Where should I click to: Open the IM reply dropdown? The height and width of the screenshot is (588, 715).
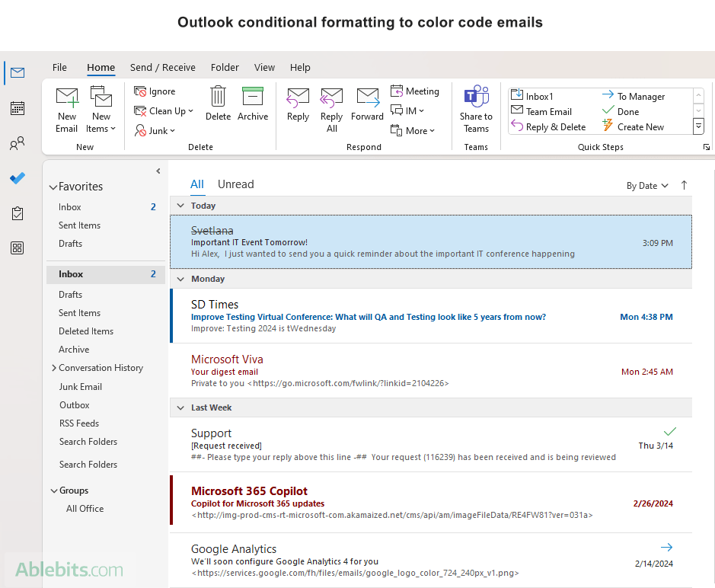(x=407, y=111)
